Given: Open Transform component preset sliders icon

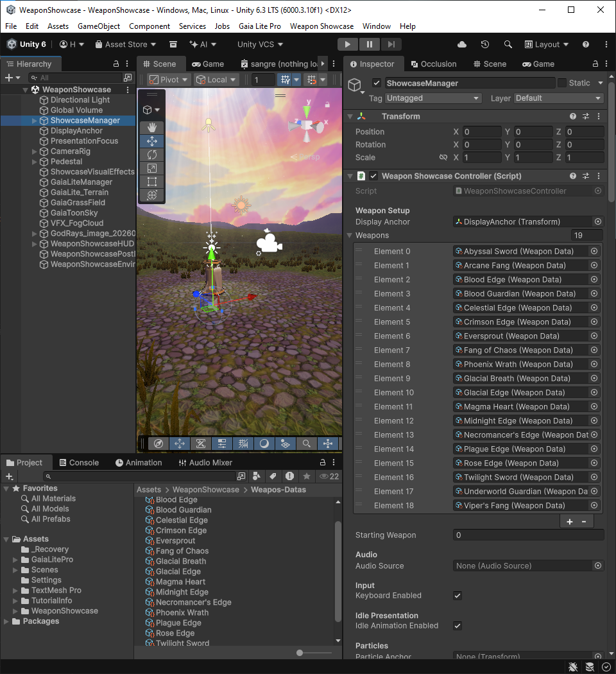Looking at the screenshot, I should coord(585,116).
